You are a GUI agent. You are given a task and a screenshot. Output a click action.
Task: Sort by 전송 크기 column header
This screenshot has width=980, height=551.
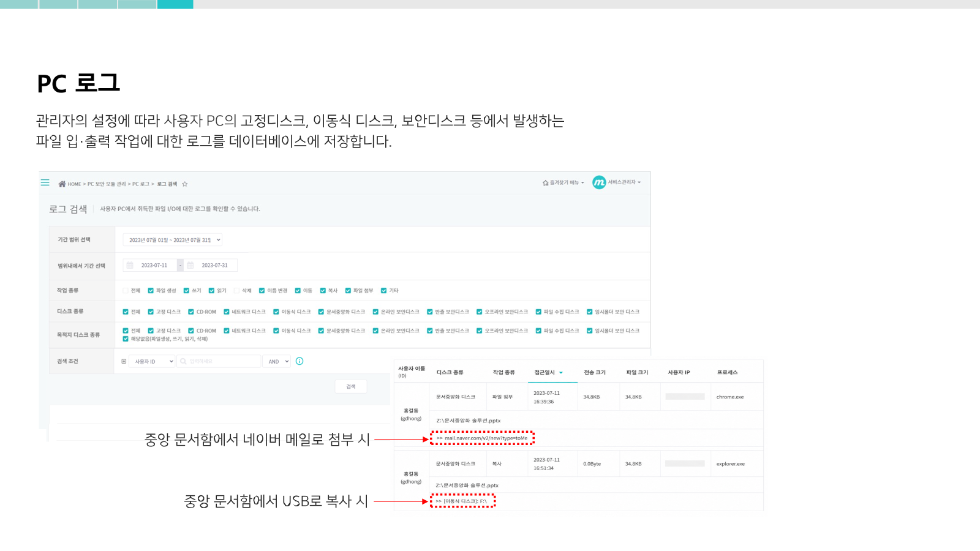pos(595,372)
